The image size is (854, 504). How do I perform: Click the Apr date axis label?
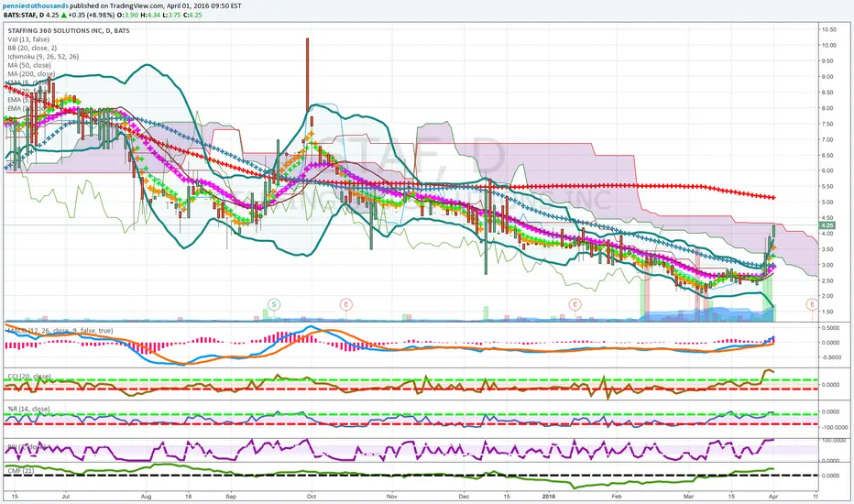[x=773, y=497]
